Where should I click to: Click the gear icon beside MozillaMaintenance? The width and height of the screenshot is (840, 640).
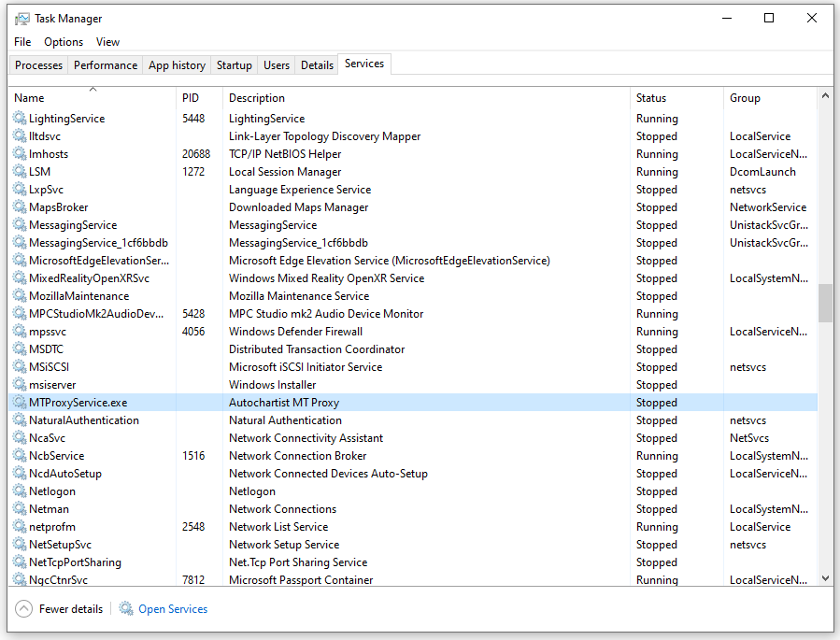20,295
